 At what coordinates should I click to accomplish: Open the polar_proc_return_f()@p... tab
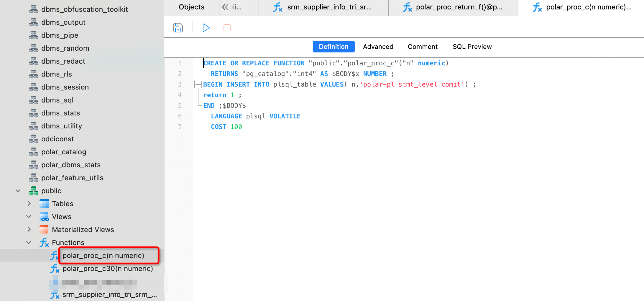coord(453,7)
